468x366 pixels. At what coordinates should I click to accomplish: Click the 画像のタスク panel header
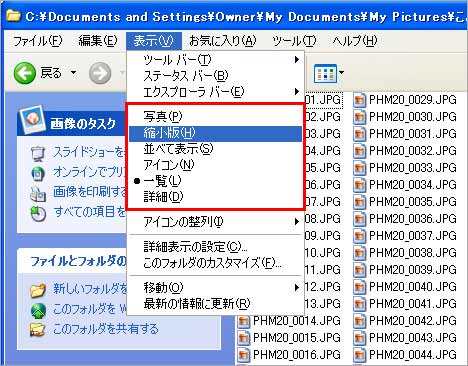coord(72,124)
